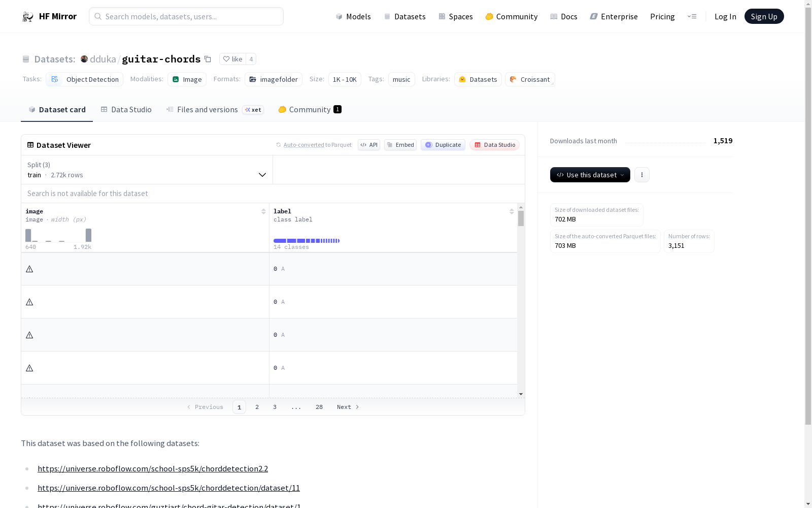Focus the search models, datasets, users field
This screenshot has width=812, height=508.
tap(186, 16)
